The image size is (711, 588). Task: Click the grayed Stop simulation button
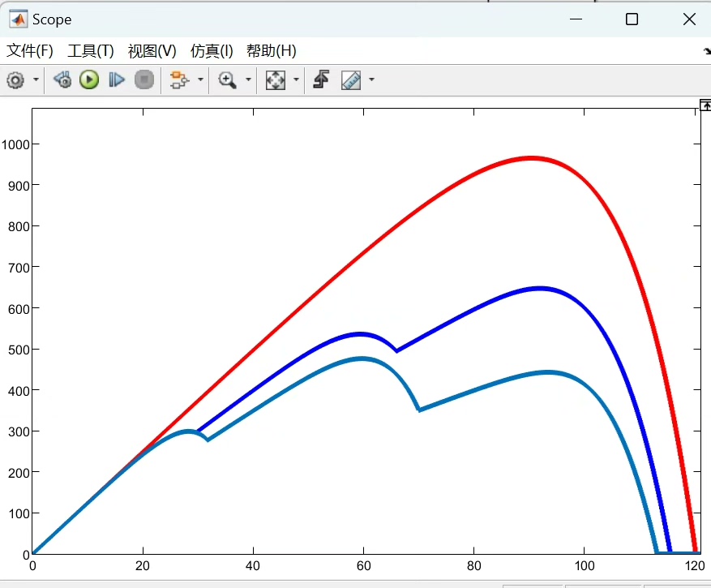point(144,79)
